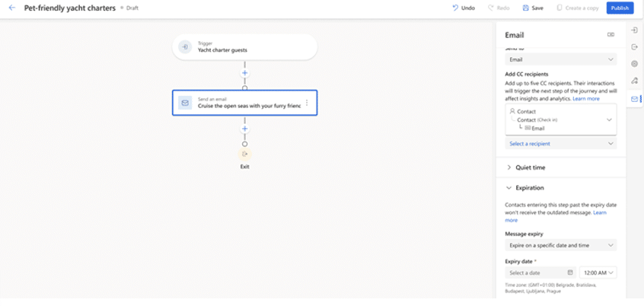
Task: Open the entry settings icon in side rail
Action: (x=635, y=30)
